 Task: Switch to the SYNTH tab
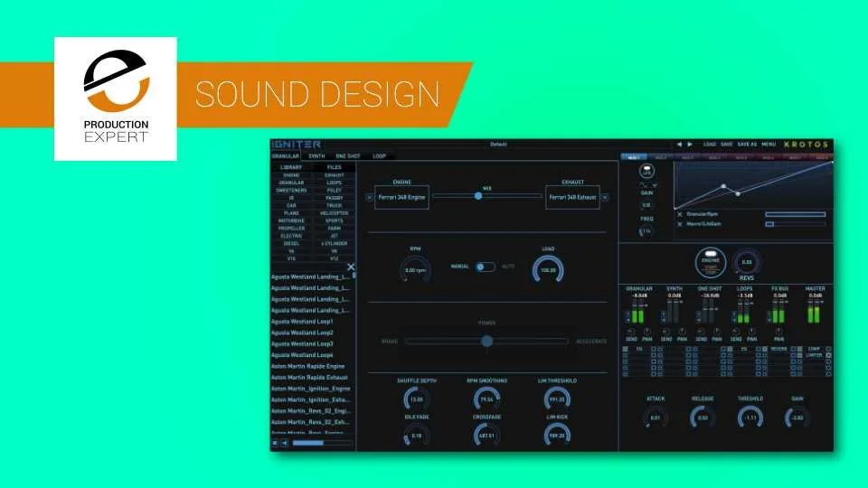316,156
